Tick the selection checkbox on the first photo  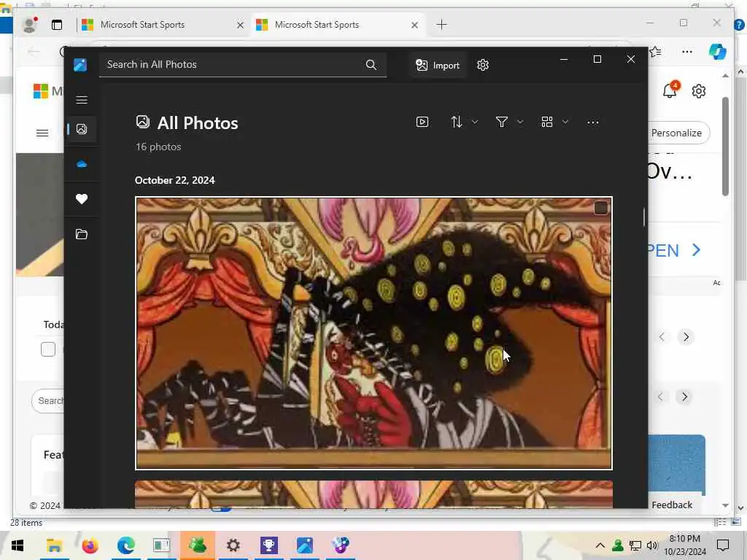click(601, 208)
